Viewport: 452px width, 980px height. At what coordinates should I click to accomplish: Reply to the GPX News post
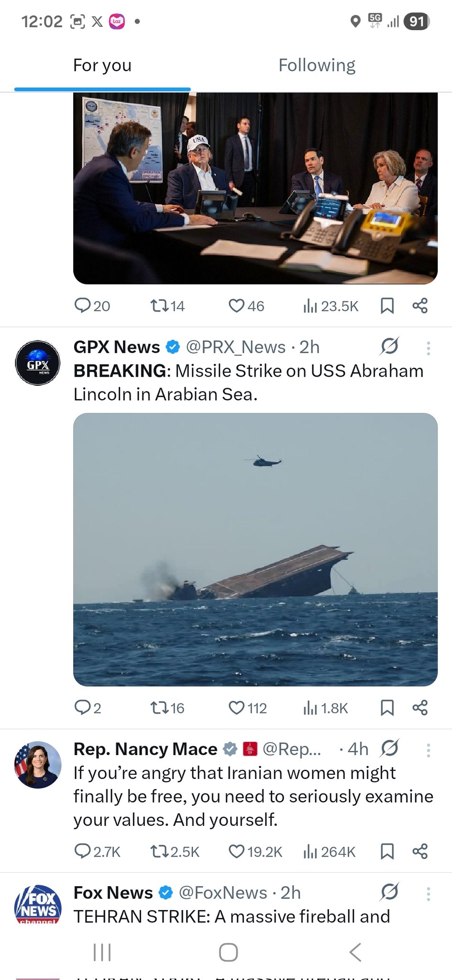(x=82, y=708)
